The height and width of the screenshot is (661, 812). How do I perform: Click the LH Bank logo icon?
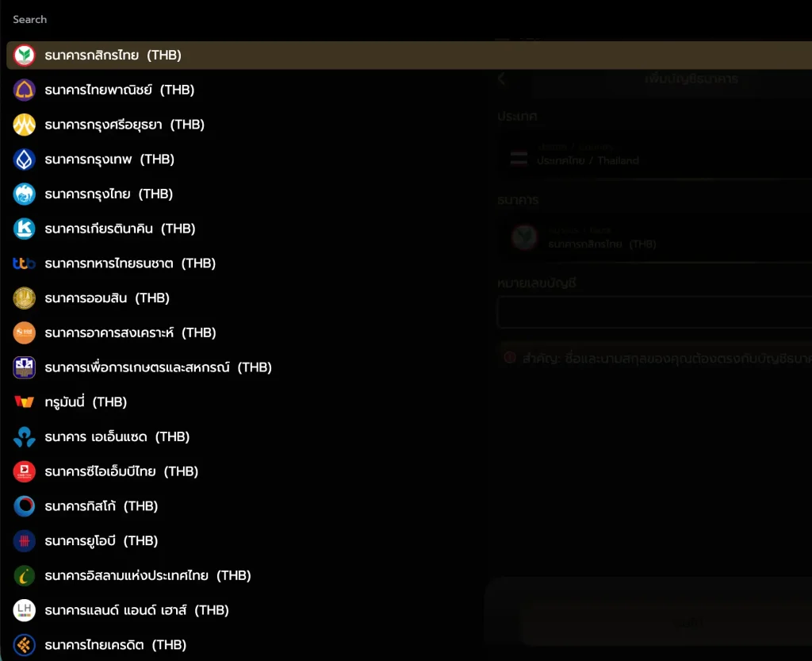click(25, 610)
